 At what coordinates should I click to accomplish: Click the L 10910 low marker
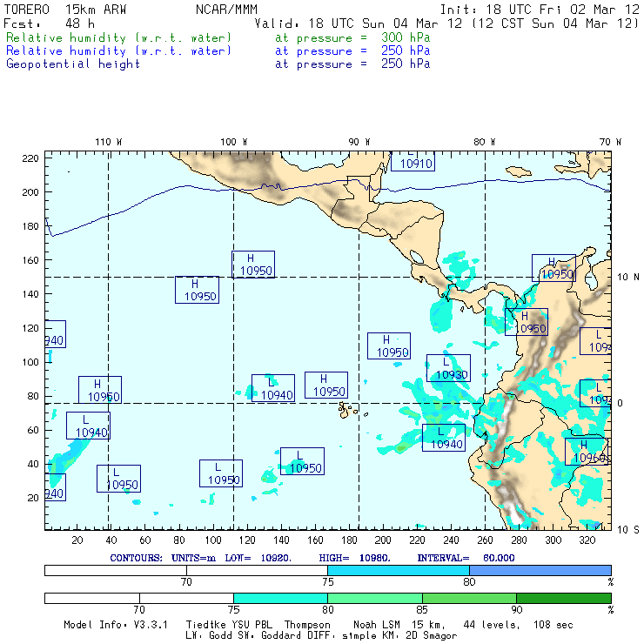coord(413,160)
